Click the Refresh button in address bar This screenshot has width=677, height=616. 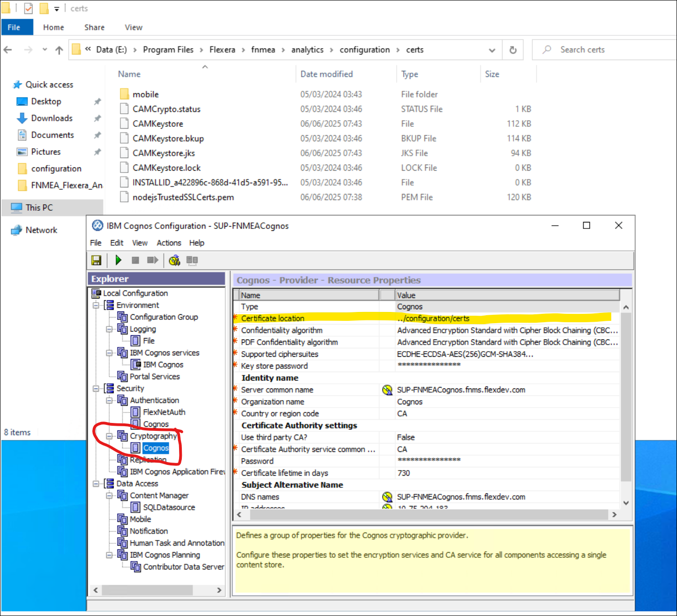pos(513,50)
